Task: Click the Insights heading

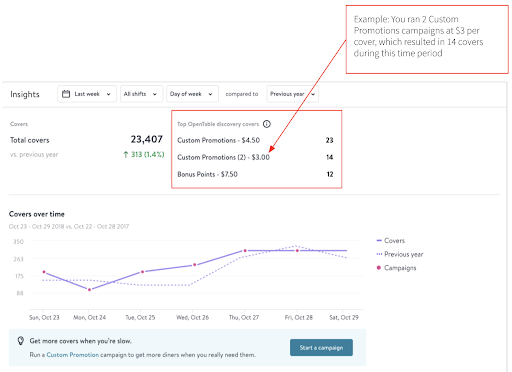Action: tap(25, 94)
